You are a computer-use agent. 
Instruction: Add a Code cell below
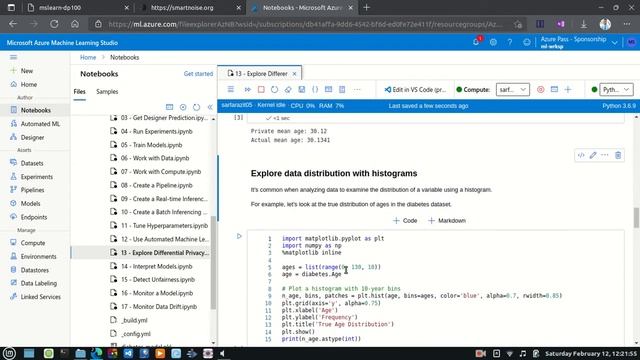(x=405, y=220)
